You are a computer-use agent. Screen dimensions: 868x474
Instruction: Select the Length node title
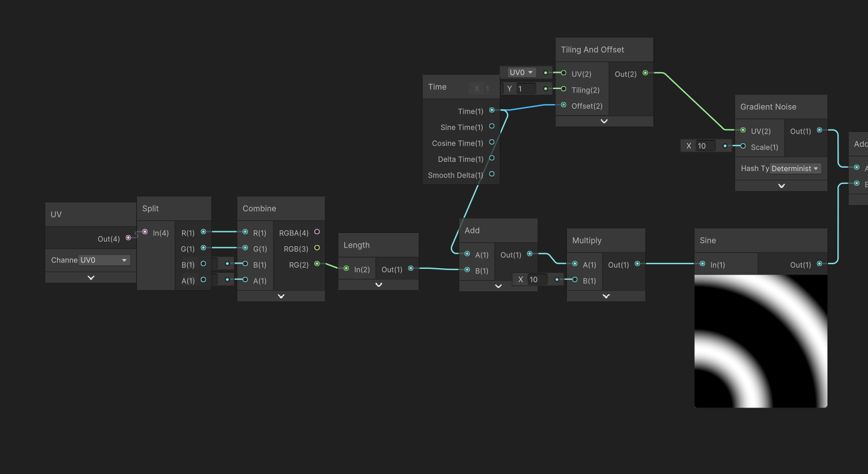click(x=357, y=245)
